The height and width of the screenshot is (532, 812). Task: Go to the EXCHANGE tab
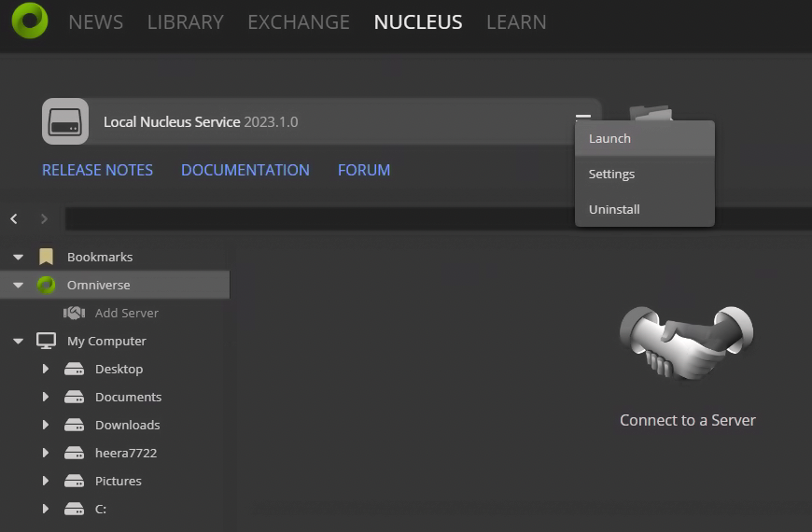click(299, 22)
